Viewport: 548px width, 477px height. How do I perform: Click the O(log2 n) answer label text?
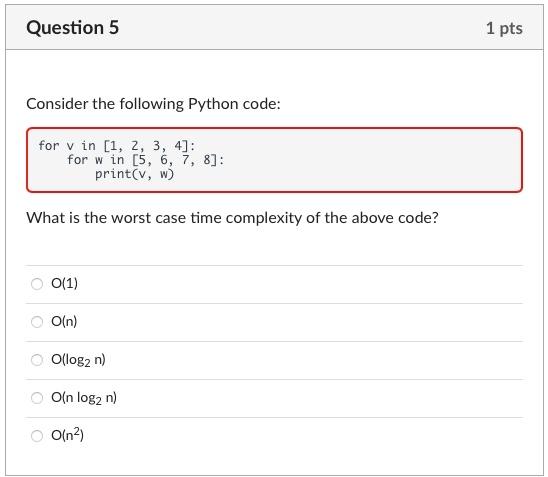pos(78,360)
